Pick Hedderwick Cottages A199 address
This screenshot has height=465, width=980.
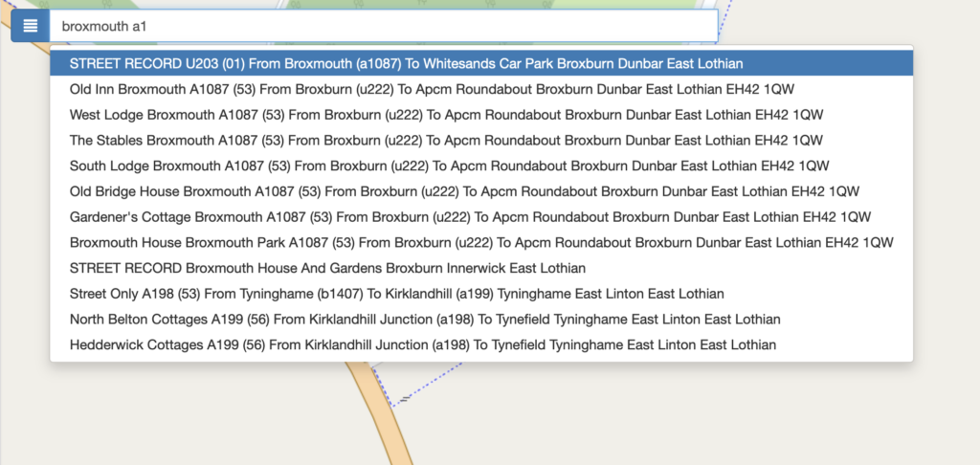422,344
